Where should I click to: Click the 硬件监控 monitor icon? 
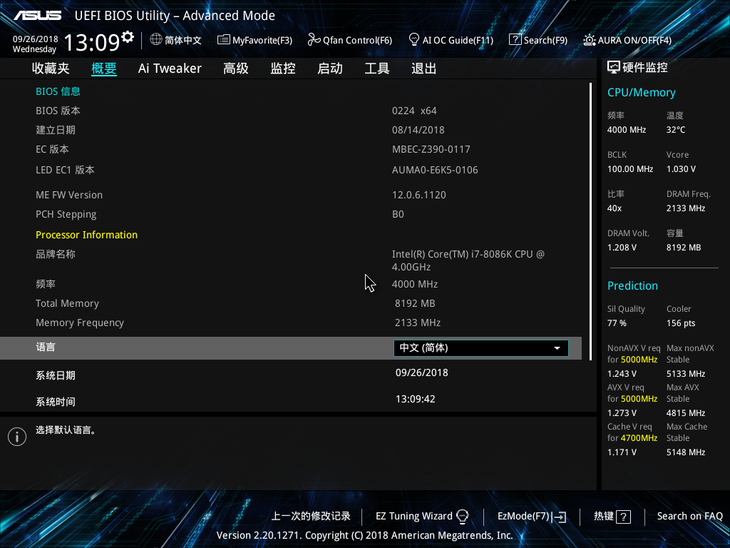point(613,68)
